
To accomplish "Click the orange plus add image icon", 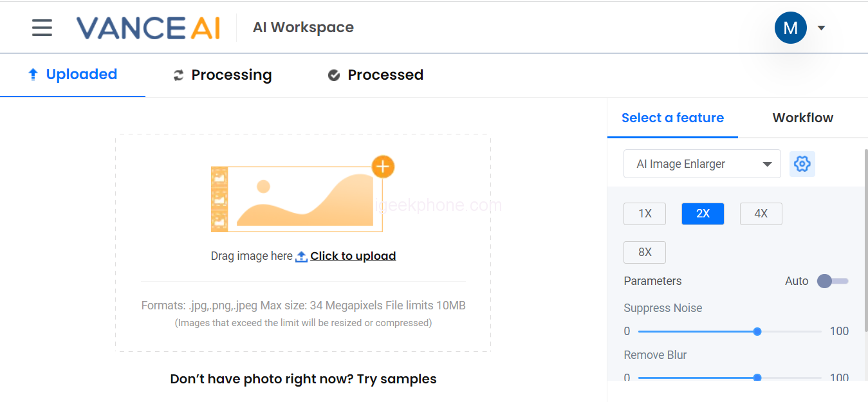I will tap(383, 167).
